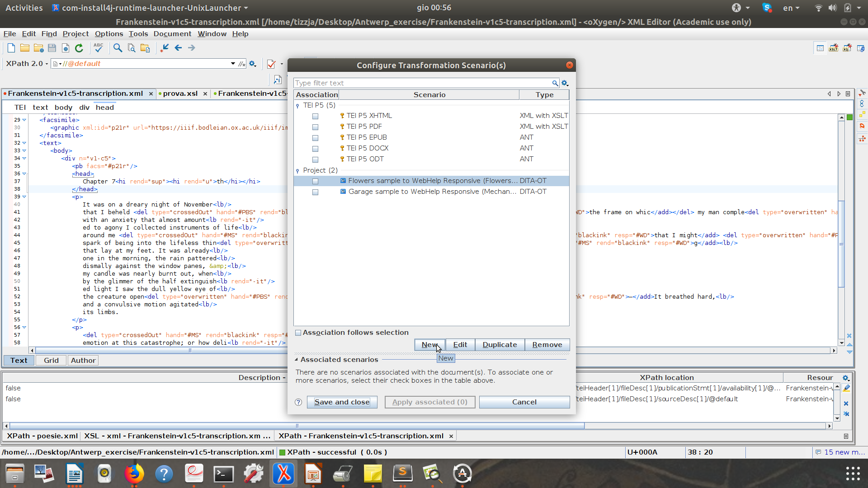This screenshot has width=868, height=488.
Task: Click the Remove scenario button
Action: coord(547,345)
